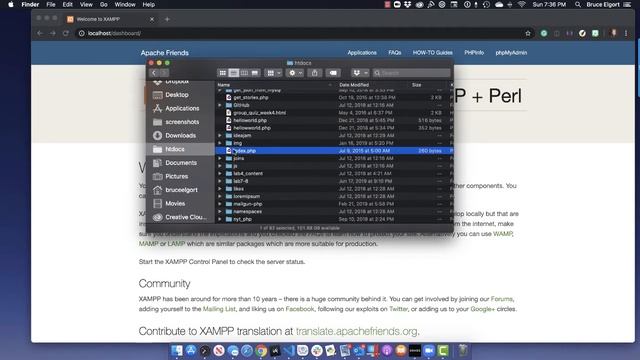Switch Finder to list view
640x360 pixels.
(233, 73)
